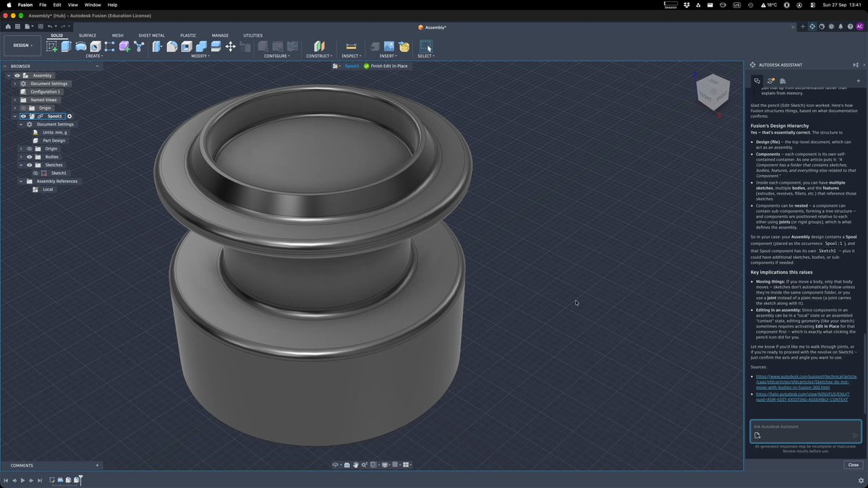Select Sketch1 feature in the timeline
The width and height of the screenshot is (868, 488).
point(52,480)
